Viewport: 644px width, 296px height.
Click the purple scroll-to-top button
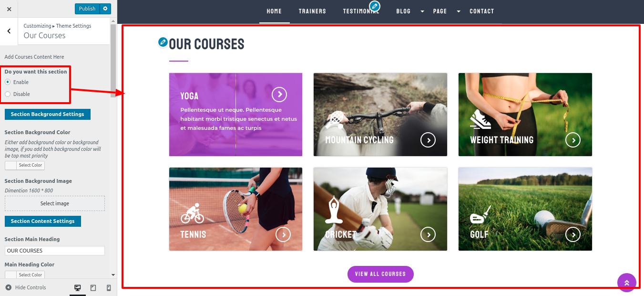[627, 283]
